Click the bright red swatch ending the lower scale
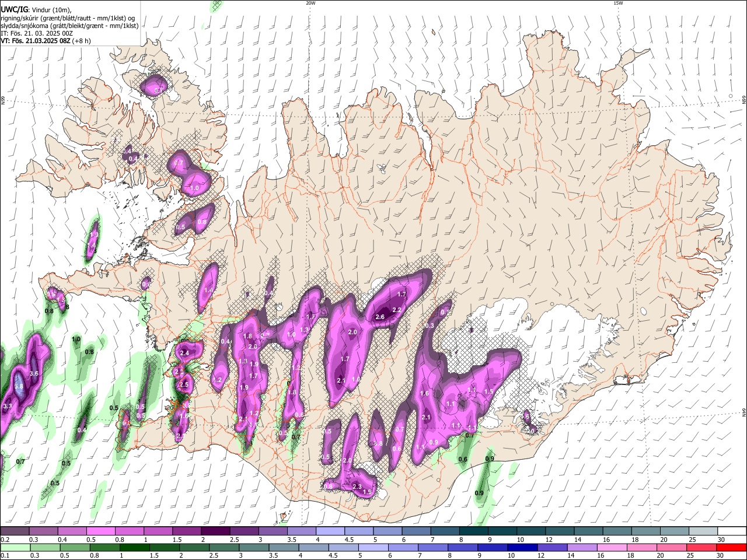 (731, 547)
